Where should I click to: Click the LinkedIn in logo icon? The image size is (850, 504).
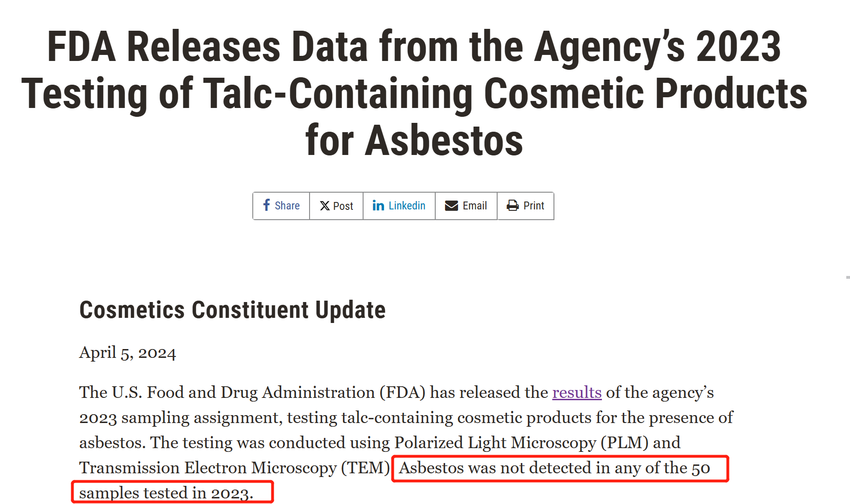[378, 206]
